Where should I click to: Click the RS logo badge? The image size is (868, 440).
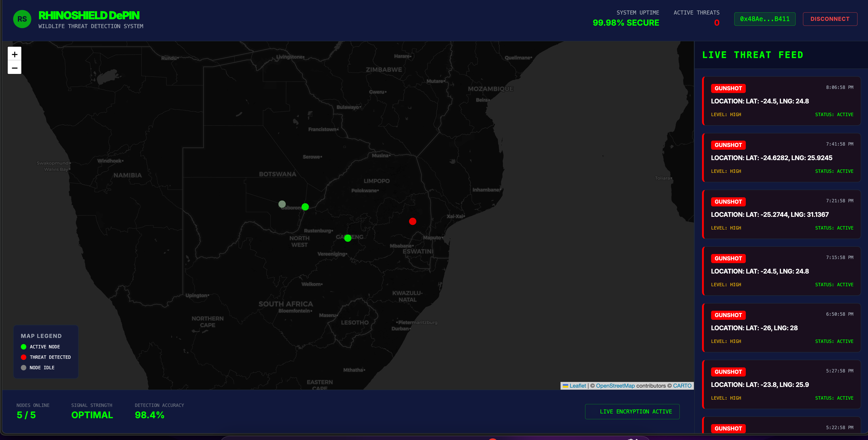[x=22, y=19]
